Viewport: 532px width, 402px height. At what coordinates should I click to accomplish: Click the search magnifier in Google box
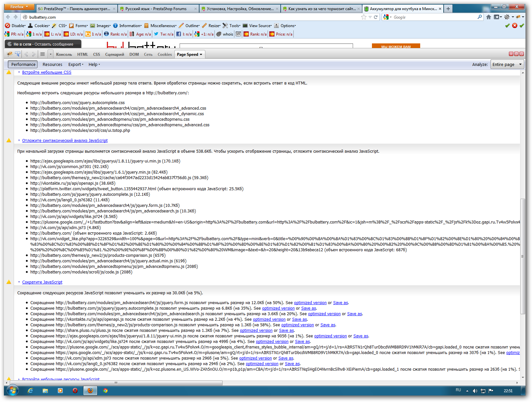tap(480, 17)
